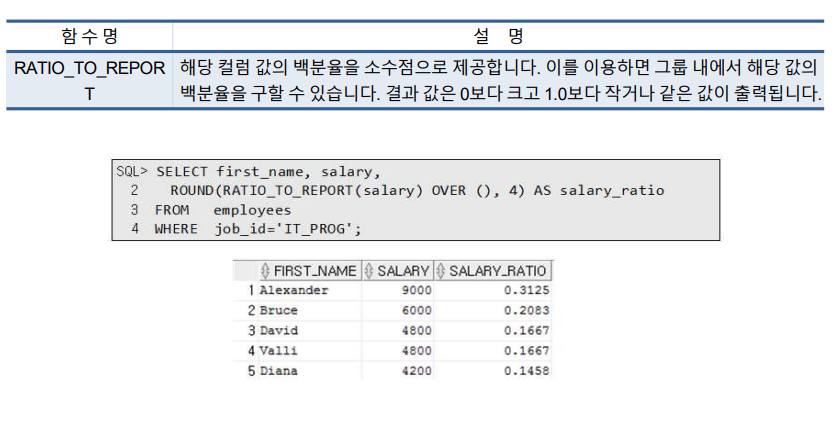Click the 함수명 table header
Viewport: 838px width, 425px height.
click(89, 36)
